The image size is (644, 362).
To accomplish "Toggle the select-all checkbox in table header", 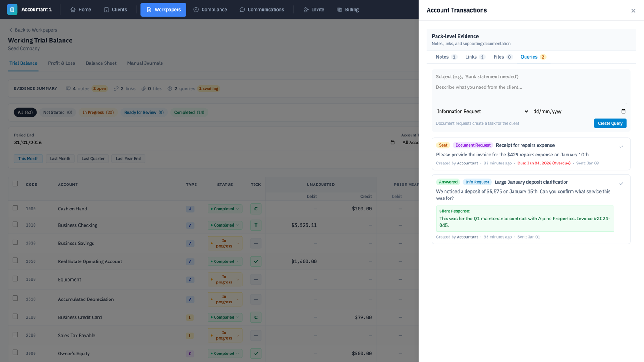I will (x=15, y=184).
